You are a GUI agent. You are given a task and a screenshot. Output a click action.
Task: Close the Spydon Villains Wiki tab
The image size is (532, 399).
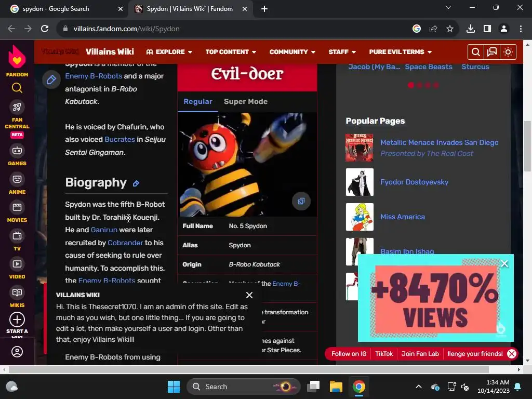pyautogui.click(x=245, y=9)
